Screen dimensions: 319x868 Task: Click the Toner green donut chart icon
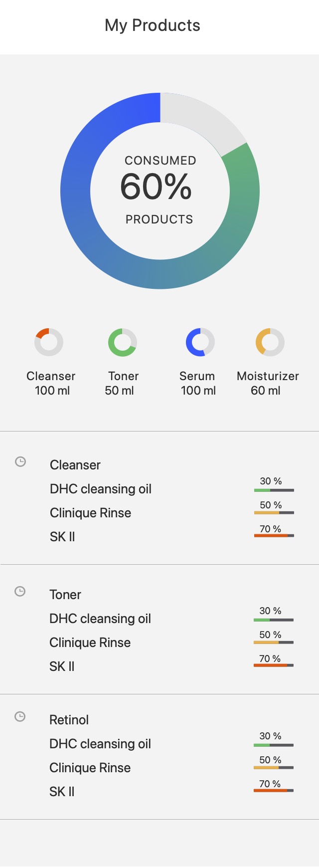pyautogui.click(x=123, y=342)
